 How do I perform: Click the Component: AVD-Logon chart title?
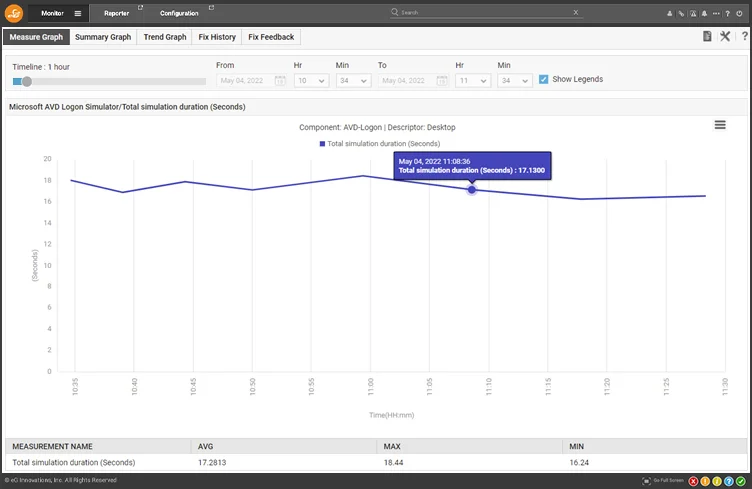(377, 127)
